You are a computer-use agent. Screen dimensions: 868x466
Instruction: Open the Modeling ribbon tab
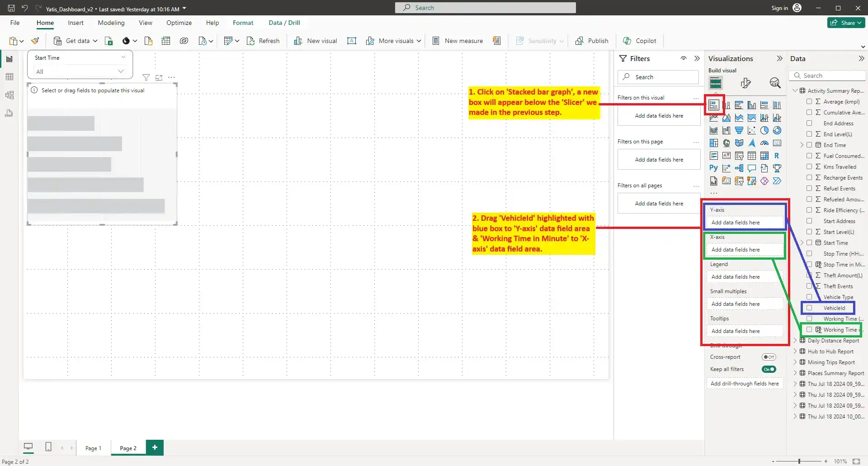click(x=111, y=23)
